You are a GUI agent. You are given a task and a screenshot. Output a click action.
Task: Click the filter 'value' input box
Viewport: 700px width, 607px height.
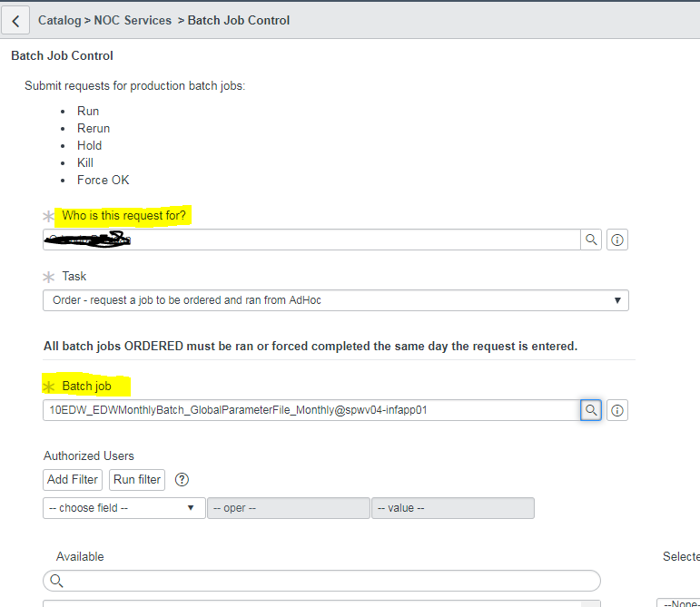[453, 508]
